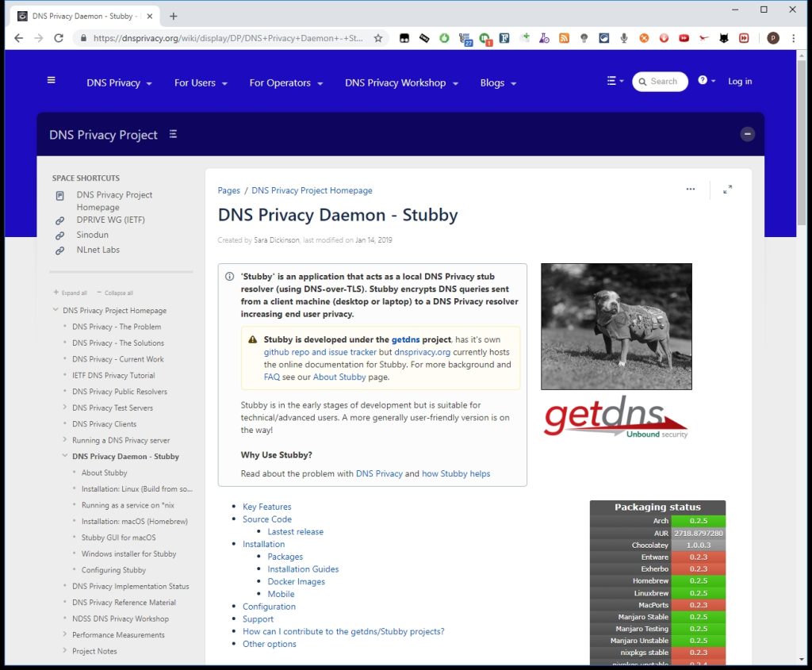
Task: Click the Log in link
Action: [x=740, y=82]
